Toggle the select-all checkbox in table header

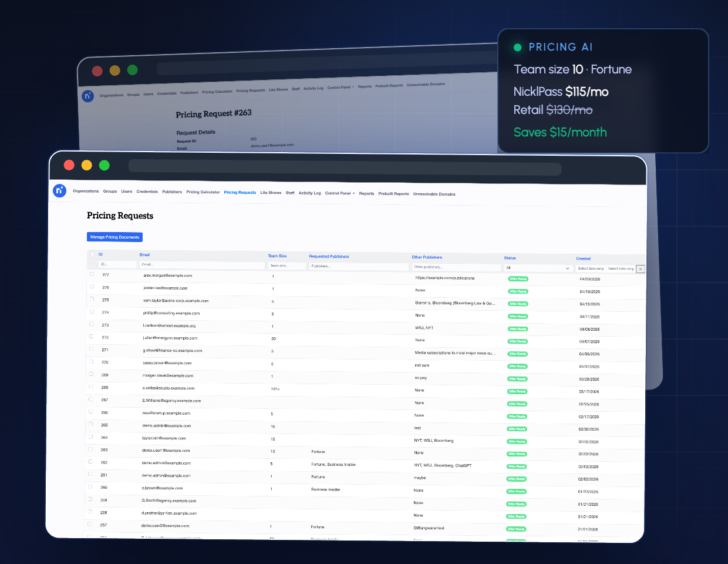92,254
